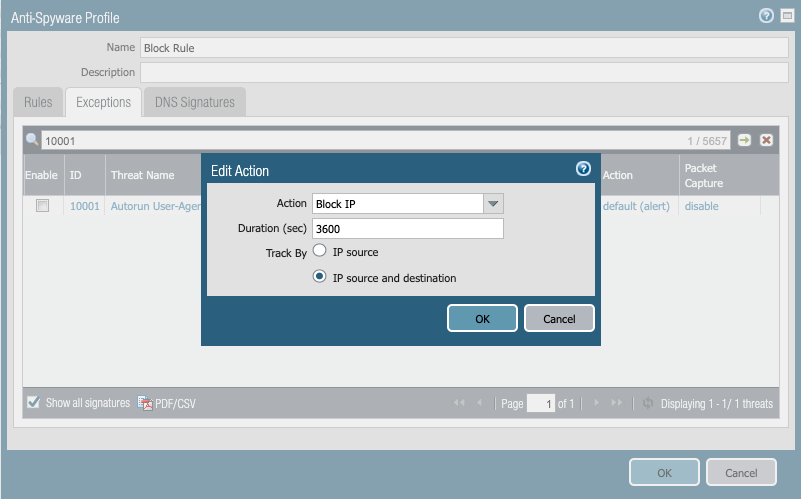Viewport: 801px width, 499px height.
Task: Open threat ID 10001 link
Action: [x=84, y=206]
